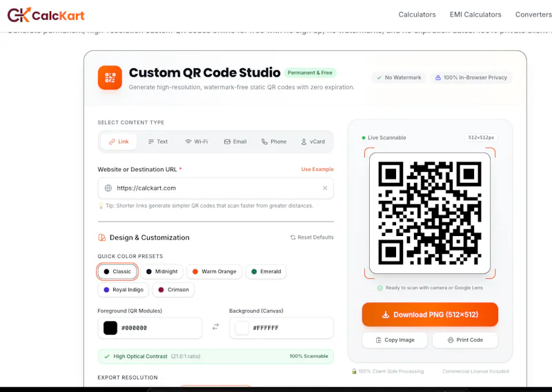Image resolution: width=552 pixels, height=392 pixels.
Task: Apply the Midnight color preset
Action: (x=161, y=271)
